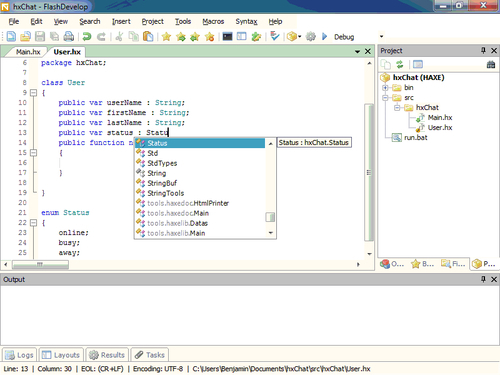
Task: Click the grey gear toolbar icon
Action: point(311,36)
